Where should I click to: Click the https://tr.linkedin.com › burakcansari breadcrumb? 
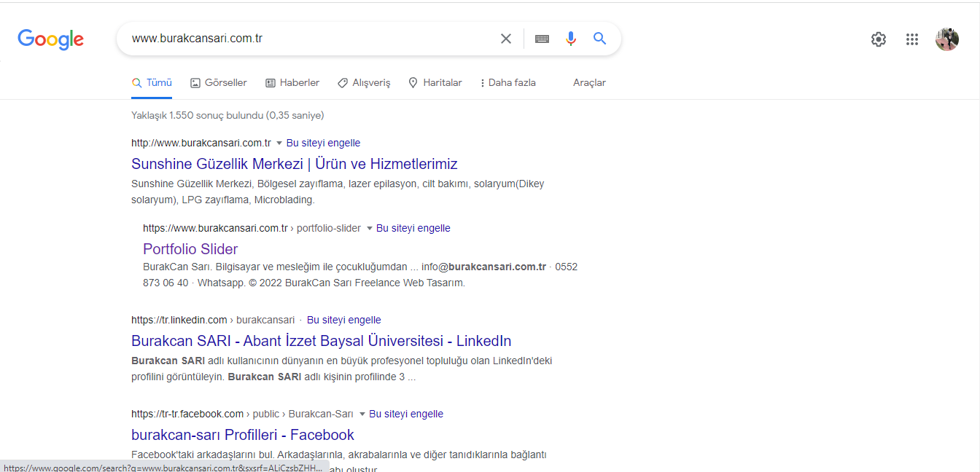click(x=213, y=320)
